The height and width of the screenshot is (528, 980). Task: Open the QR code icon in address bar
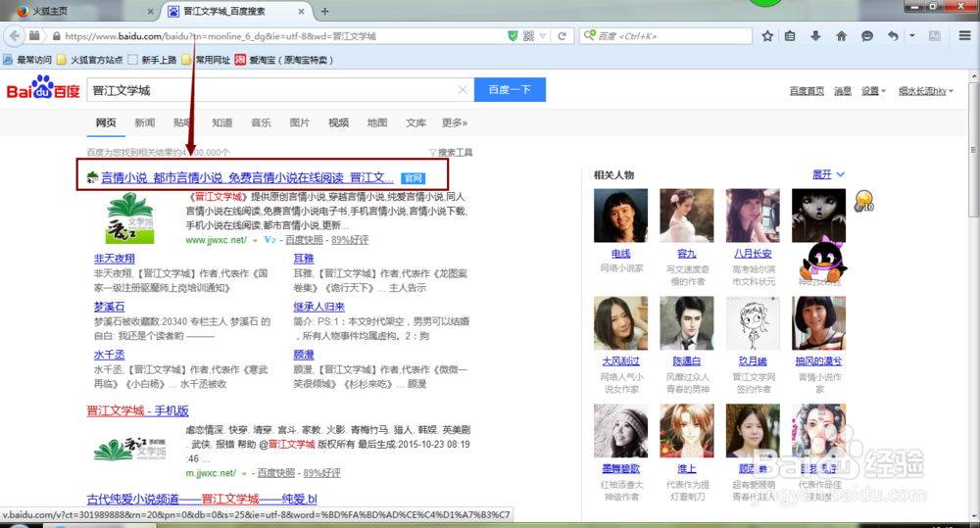[x=529, y=36]
